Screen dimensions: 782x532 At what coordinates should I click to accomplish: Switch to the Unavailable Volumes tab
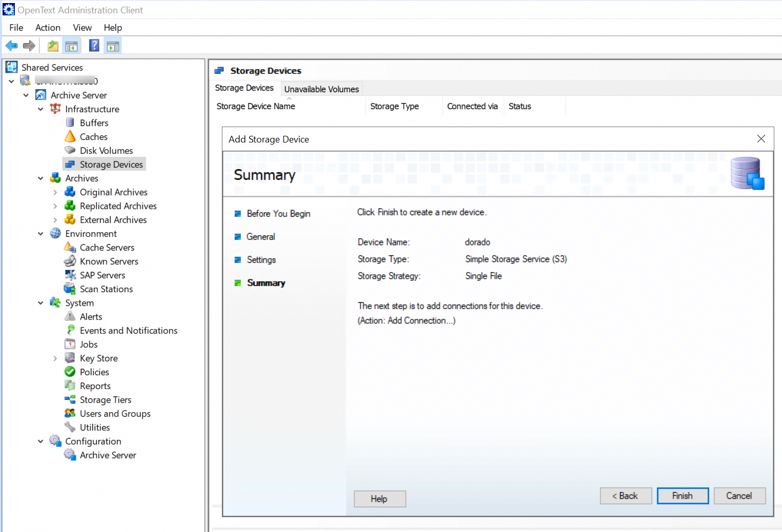tap(322, 89)
